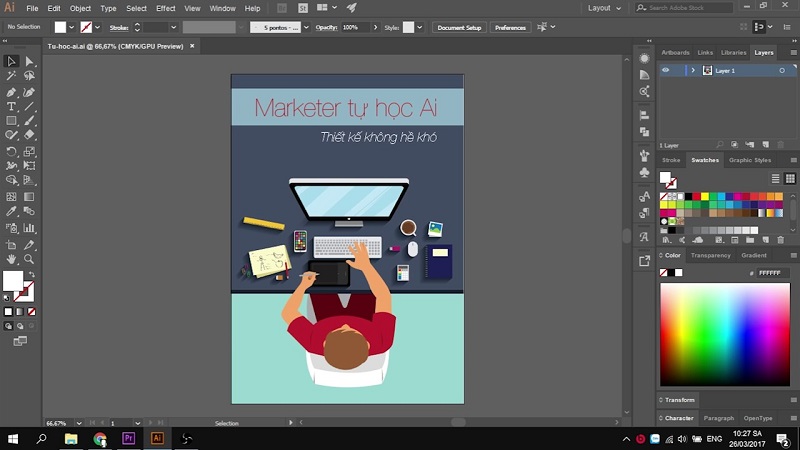800x450 pixels.
Task: Select the Scale tool
Action: [29, 152]
